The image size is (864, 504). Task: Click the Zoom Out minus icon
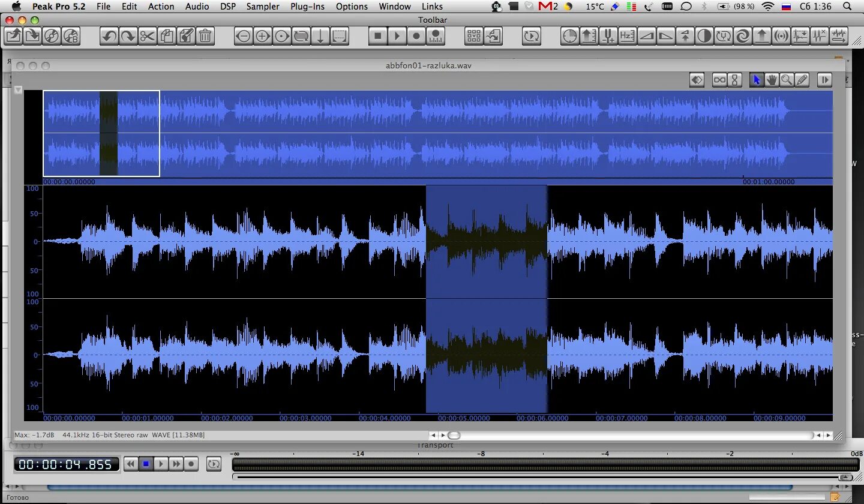coord(243,36)
